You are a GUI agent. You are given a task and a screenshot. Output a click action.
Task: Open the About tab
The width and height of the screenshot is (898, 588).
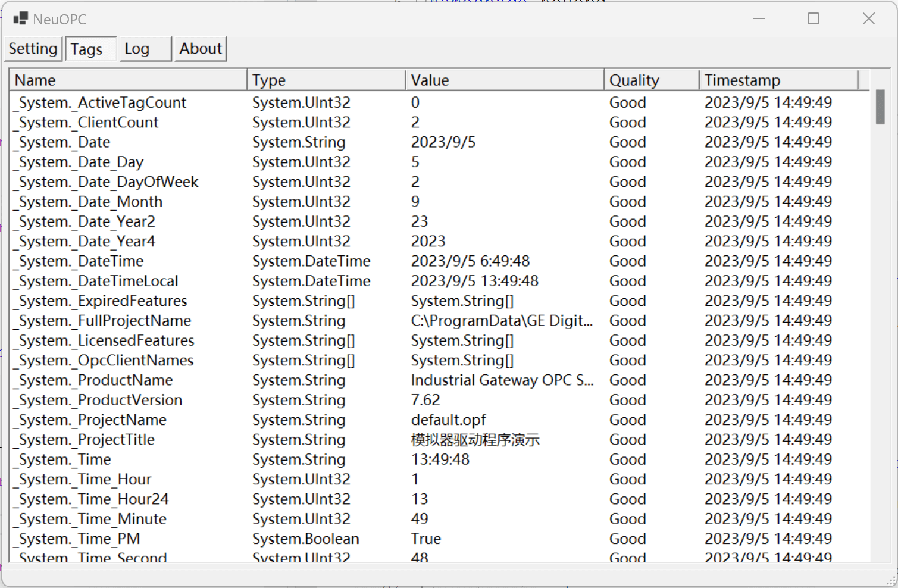coord(201,49)
